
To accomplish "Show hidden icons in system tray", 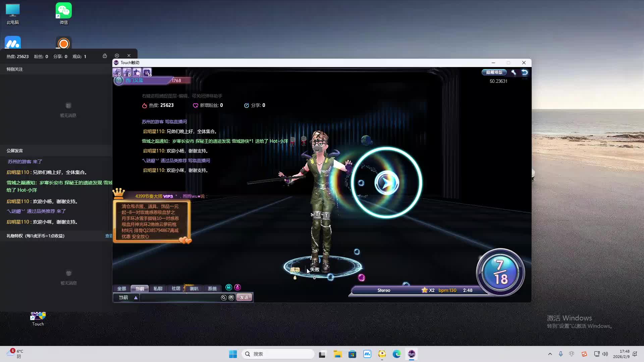I will click(550, 354).
